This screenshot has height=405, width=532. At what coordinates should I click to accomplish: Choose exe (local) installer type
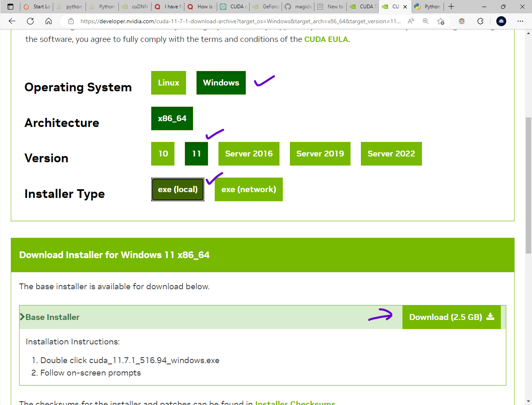tap(178, 189)
